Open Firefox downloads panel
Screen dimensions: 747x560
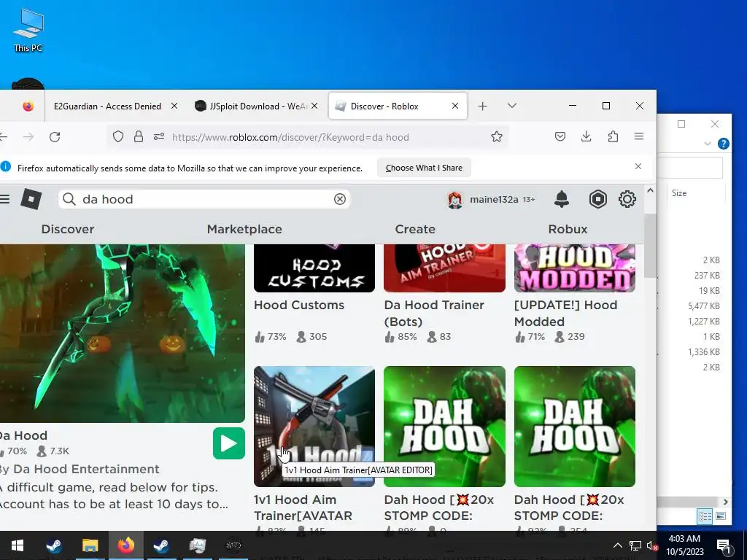[x=587, y=137]
